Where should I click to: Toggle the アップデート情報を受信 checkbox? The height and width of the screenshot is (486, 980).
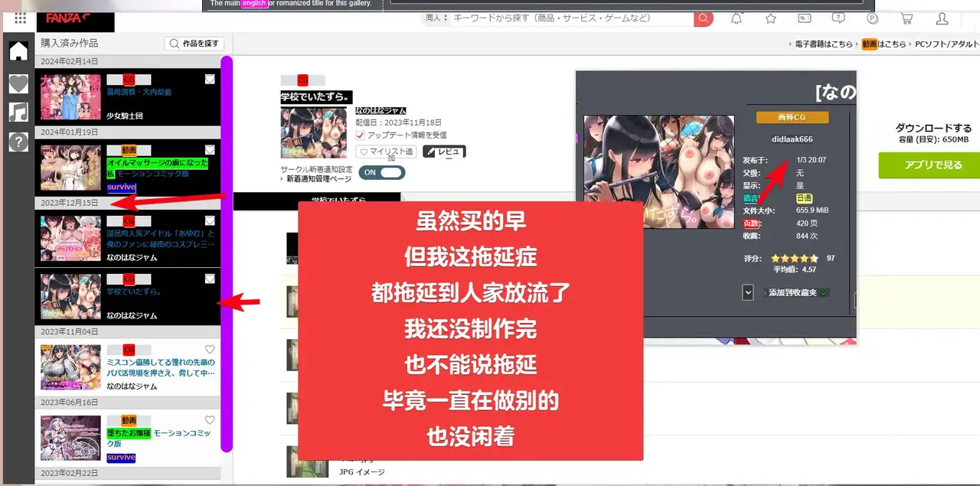click(361, 135)
